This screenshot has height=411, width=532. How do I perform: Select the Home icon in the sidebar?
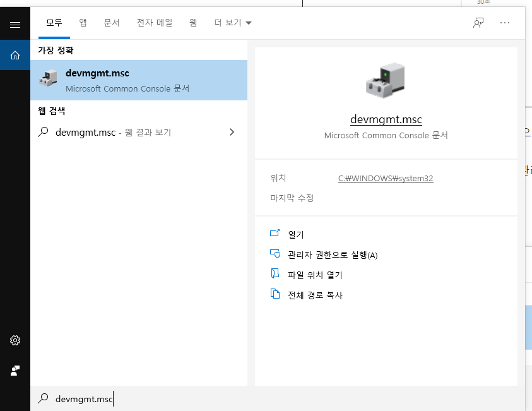click(15, 55)
